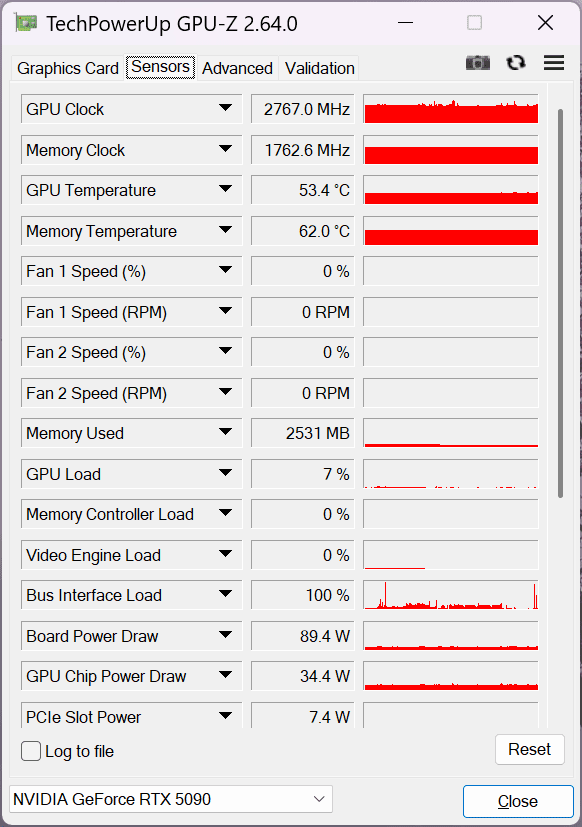Image resolution: width=582 pixels, height=827 pixels.
Task: Click the Bus Interface Load graph
Action: (451, 595)
